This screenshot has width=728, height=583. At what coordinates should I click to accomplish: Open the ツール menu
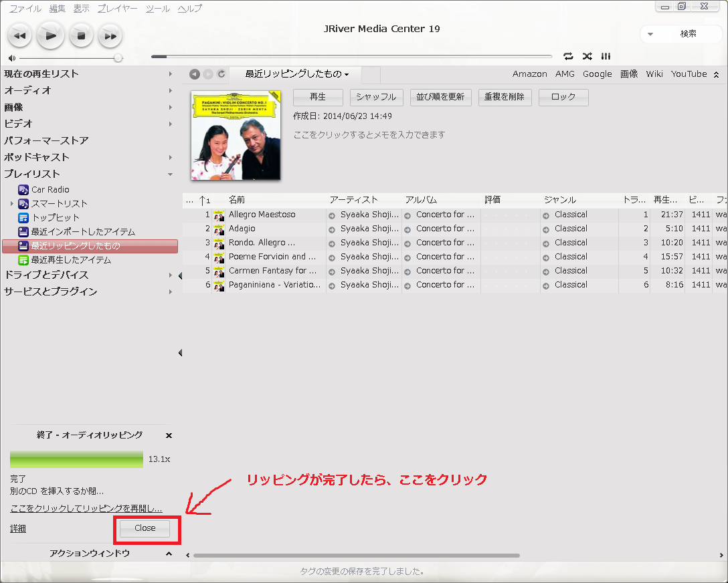tap(158, 9)
